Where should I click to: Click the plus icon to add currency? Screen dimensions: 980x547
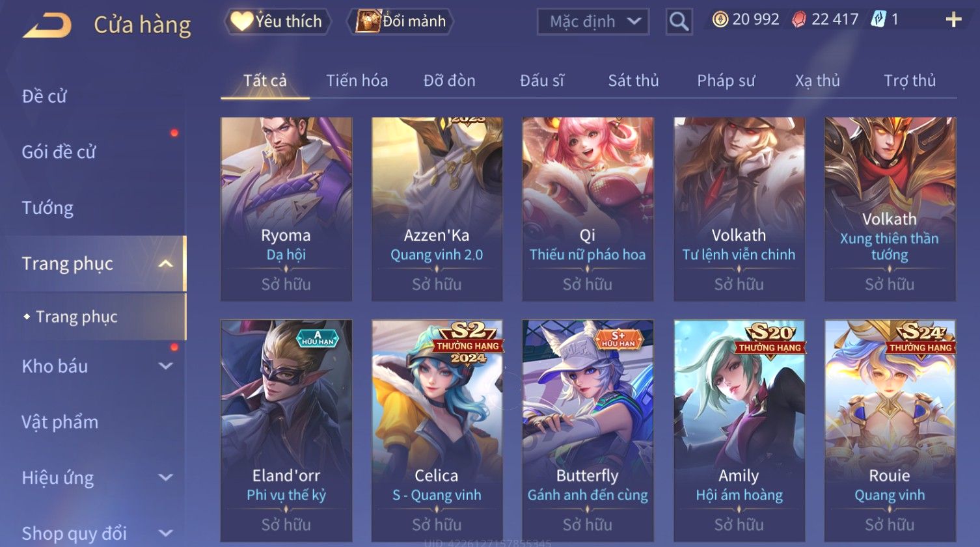953,20
